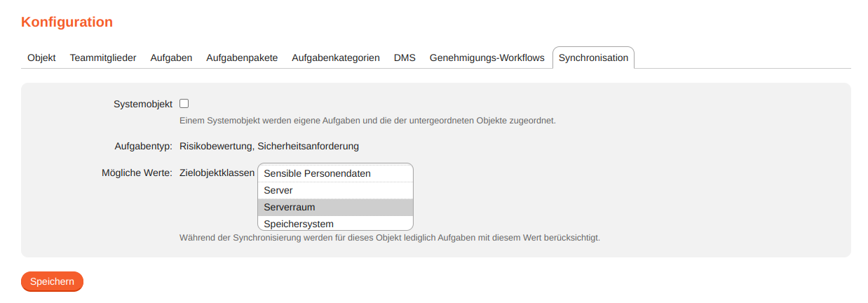Click the Zielobjektklassen label
868x303 pixels.
(x=217, y=173)
